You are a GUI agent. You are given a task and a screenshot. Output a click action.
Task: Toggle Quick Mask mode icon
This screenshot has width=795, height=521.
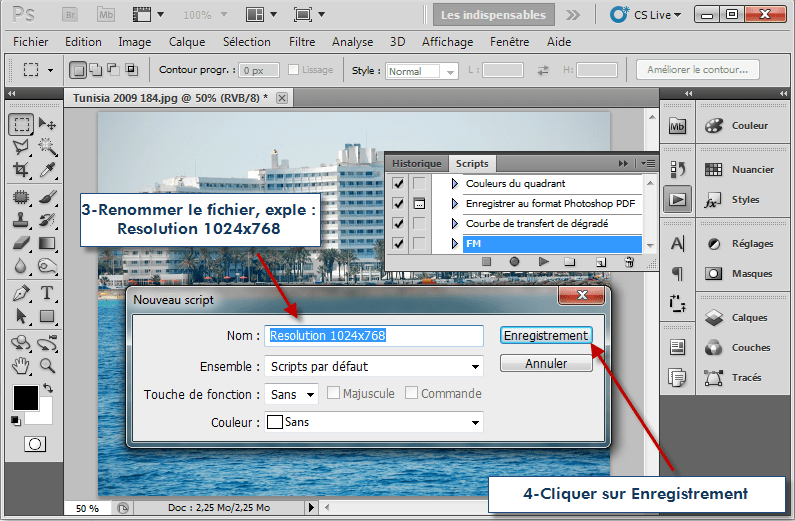[x=35, y=444]
